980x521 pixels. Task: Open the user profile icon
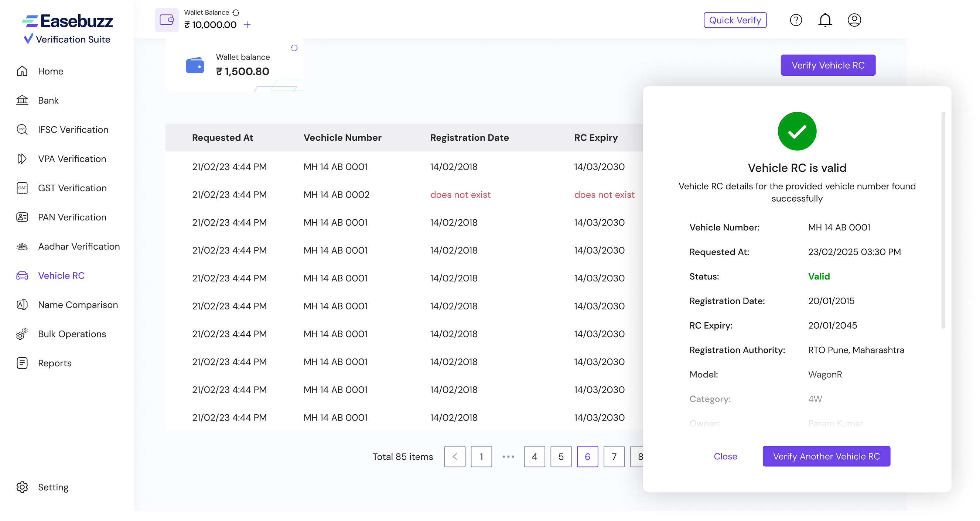pyautogui.click(x=854, y=20)
